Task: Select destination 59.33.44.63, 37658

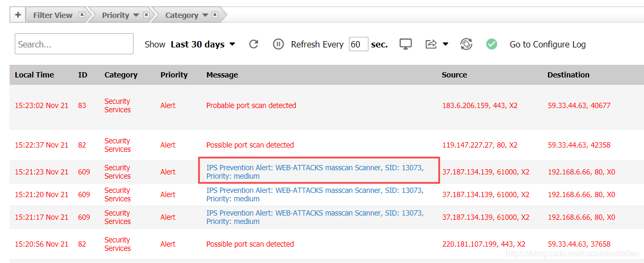Action: click(x=579, y=244)
